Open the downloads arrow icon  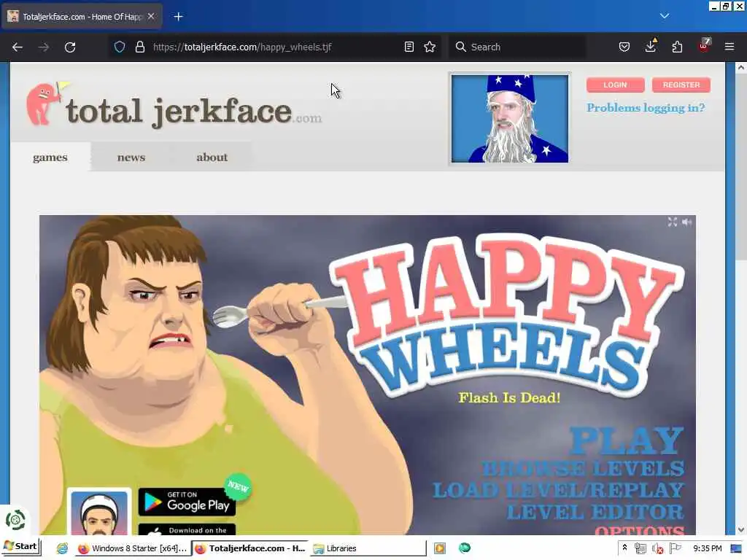coord(651,46)
